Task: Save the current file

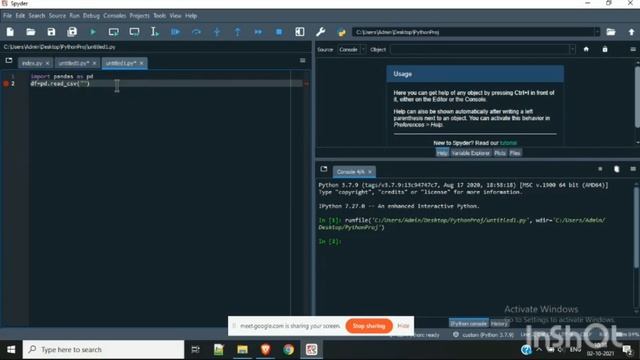Action: point(51,32)
